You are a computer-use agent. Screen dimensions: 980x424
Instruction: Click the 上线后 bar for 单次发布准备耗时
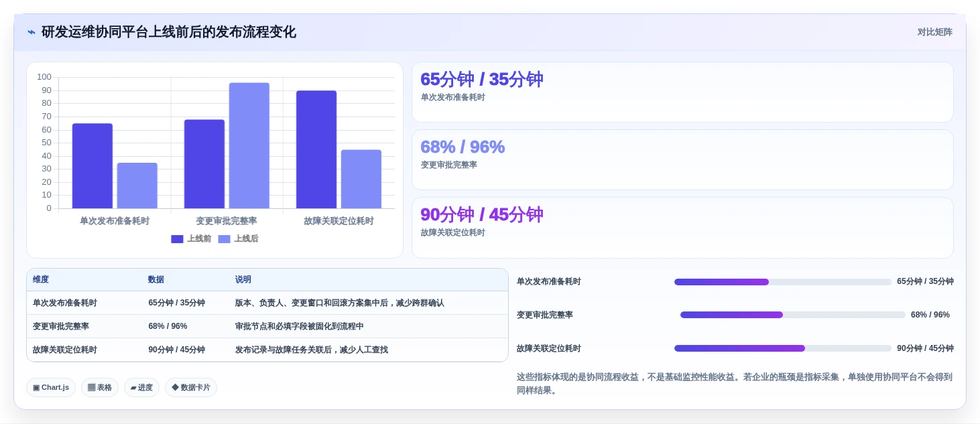[137, 186]
